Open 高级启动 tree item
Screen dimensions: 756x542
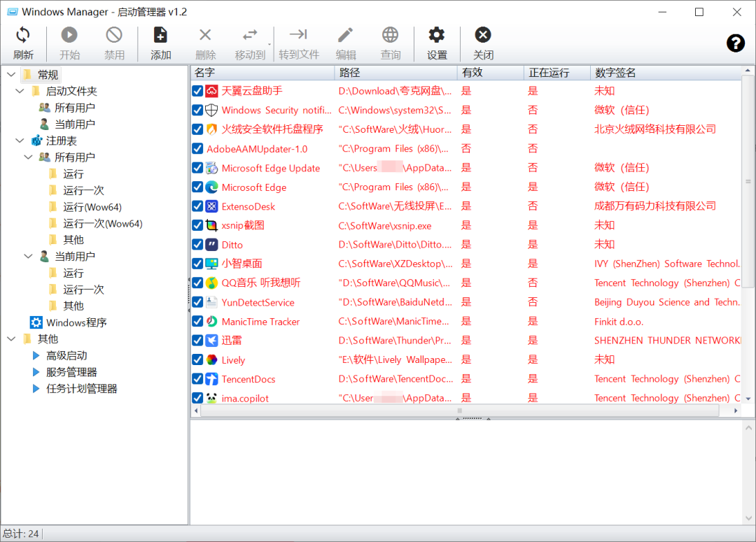(66, 355)
